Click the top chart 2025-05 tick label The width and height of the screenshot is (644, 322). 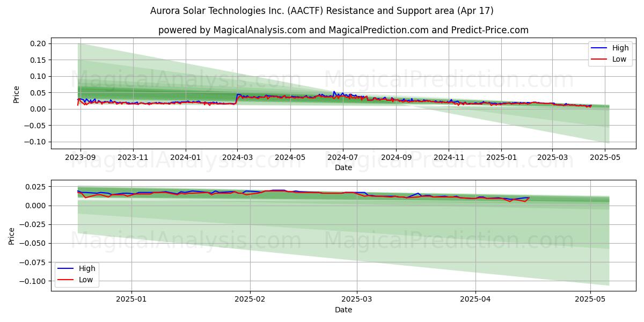605,158
